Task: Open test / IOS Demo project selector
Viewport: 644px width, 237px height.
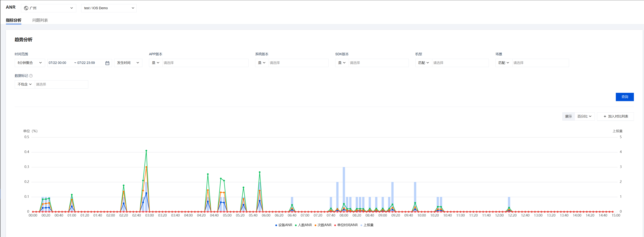Action: pos(109,8)
